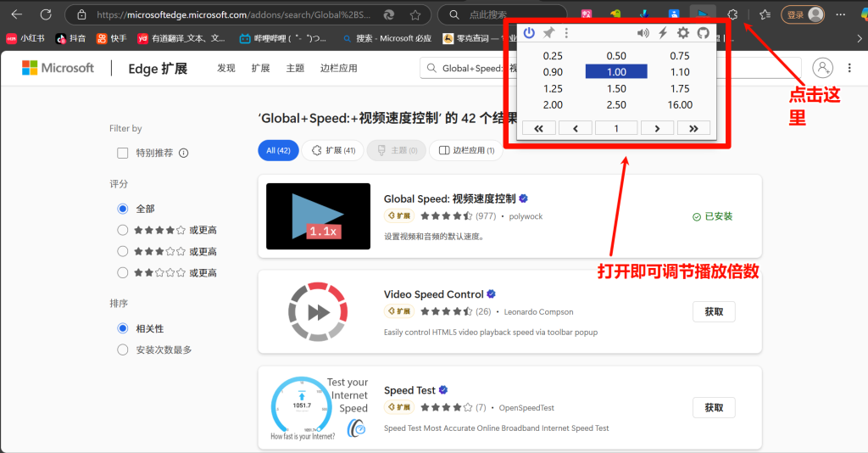This screenshot has width=868, height=453.
Task: Set playback speed to 0.25
Action: pyautogui.click(x=553, y=56)
